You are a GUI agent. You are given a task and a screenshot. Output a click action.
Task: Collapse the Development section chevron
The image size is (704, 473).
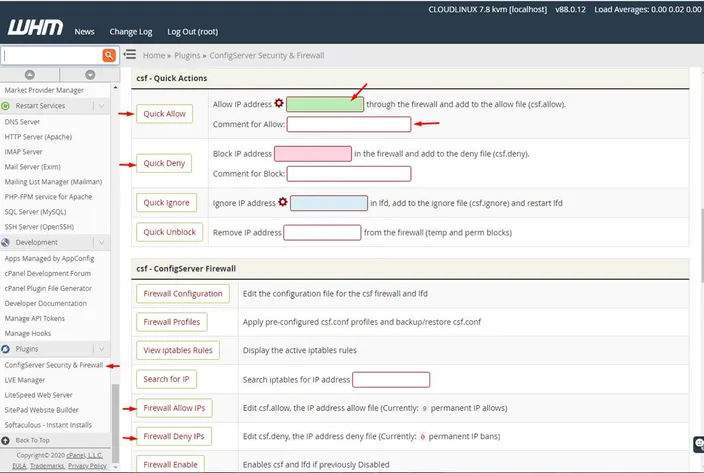click(101, 242)
